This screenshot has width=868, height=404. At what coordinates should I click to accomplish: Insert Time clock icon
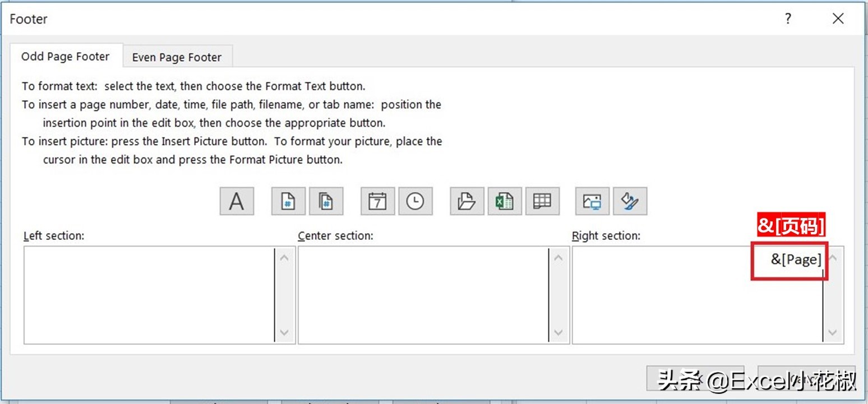pos(415,201)
